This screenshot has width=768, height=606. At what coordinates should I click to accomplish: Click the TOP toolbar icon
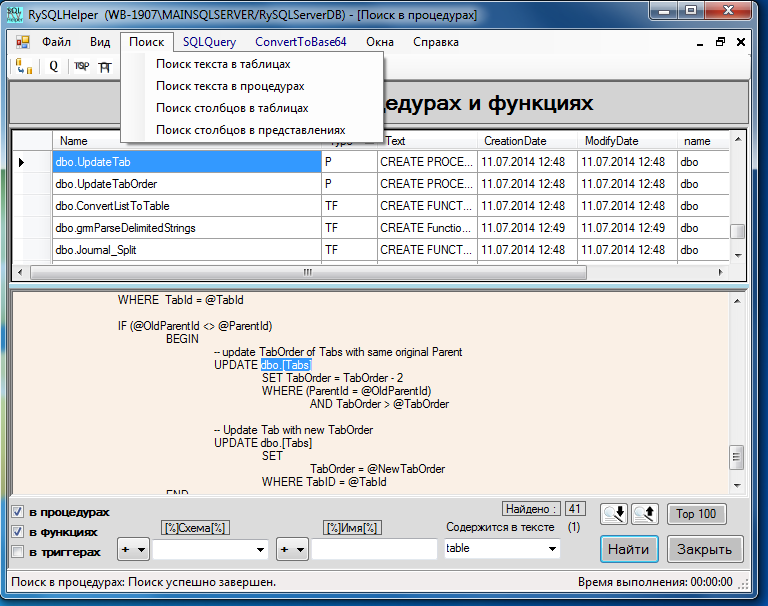click(81, 66)
